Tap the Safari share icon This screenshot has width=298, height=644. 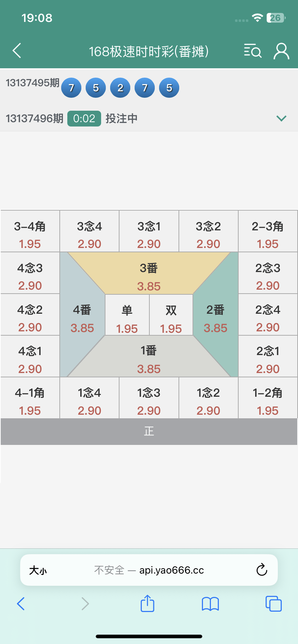(147, 603)
